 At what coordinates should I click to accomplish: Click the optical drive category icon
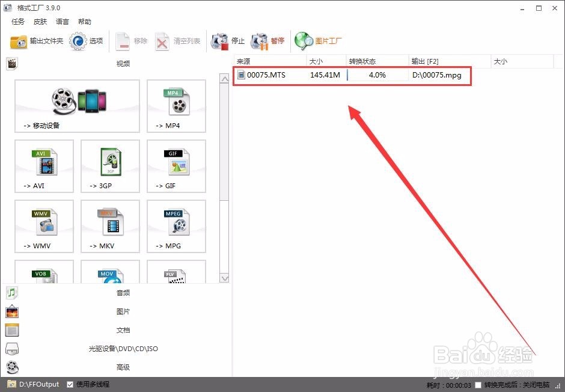click(12, 349)
